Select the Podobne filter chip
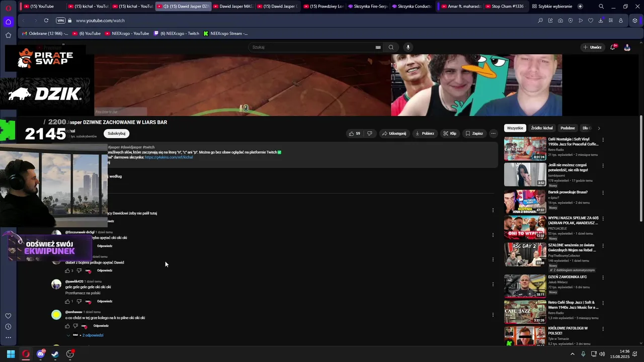 568,128
